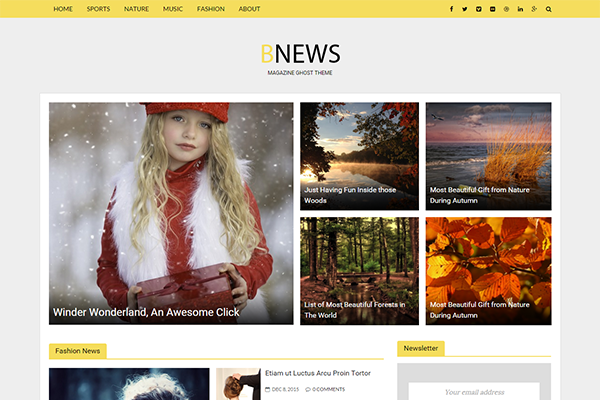Click the Google Plus icon
The width and height of the screenshot is (600, 400).
pos(534,9)
